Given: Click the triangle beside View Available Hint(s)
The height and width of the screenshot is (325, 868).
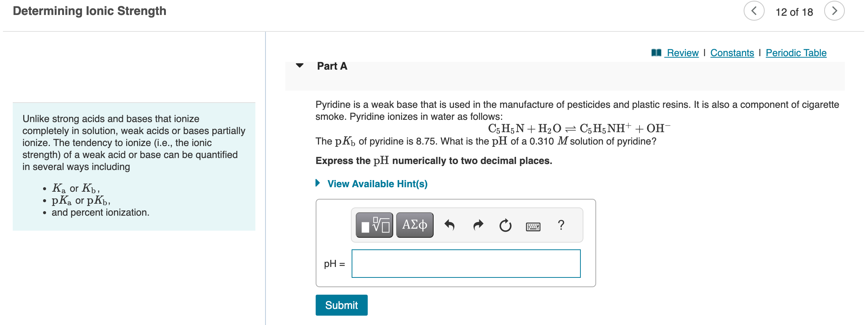Looking at the screenshot, I should [317, 183].
